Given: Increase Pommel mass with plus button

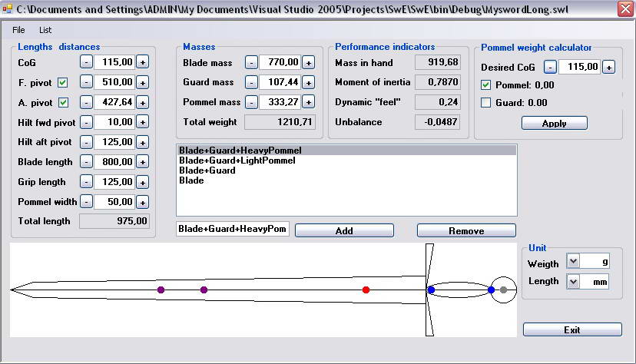Looking at the screenshot, I should pyautogui.click(x=308, y=102).
